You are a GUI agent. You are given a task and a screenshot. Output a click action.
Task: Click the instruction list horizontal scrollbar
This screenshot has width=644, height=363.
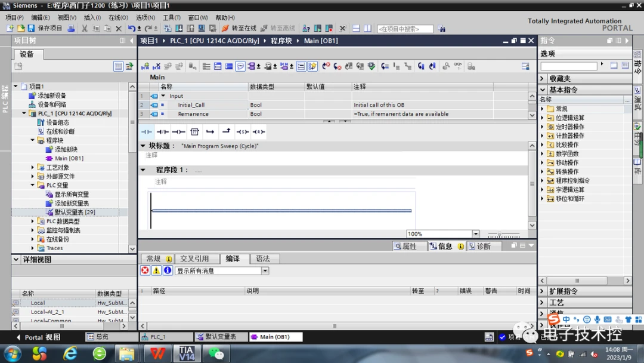click(577, 281)
